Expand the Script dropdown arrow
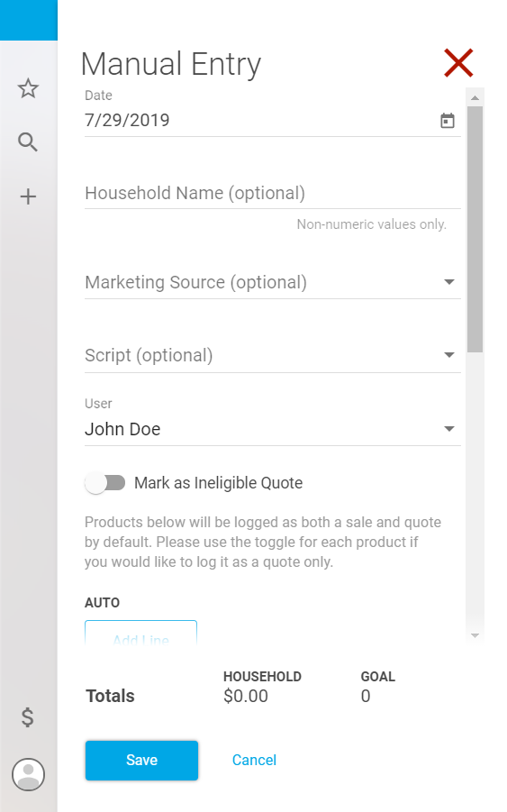This screenshot has width=507, height=812. click(x=449, y=355)
